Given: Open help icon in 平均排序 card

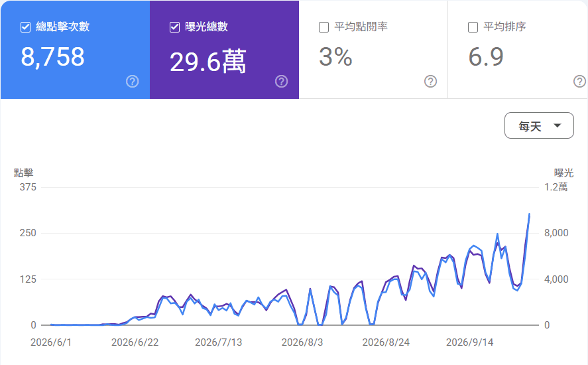Looking at the screenshot, I should 580,81.
